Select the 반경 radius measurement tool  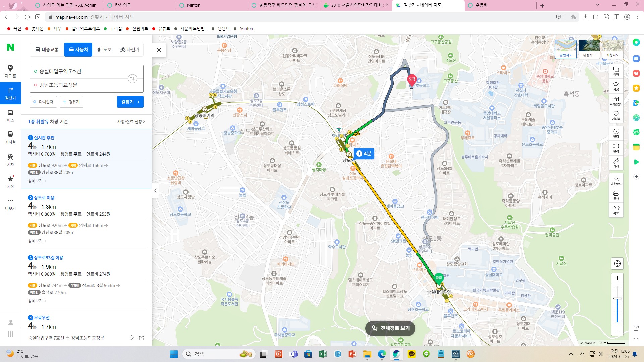click(x=616, y=133)
